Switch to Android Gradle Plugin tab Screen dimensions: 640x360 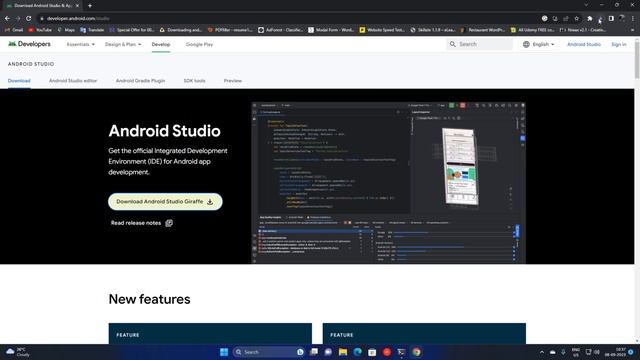coord(140,80)
